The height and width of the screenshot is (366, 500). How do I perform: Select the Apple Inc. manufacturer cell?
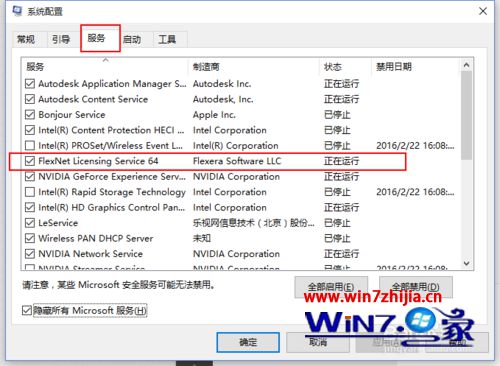pos(214,115)
